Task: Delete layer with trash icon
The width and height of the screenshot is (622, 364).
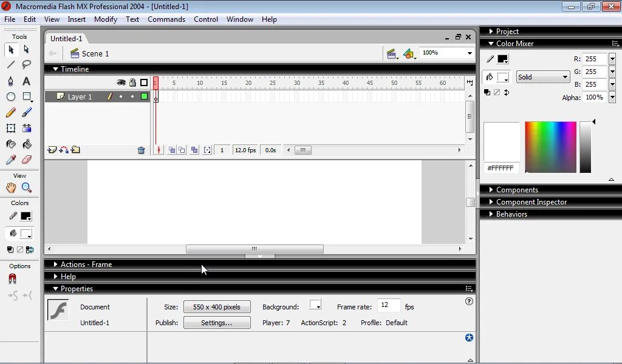Action: pyautogui.click(x=141, y=150)
